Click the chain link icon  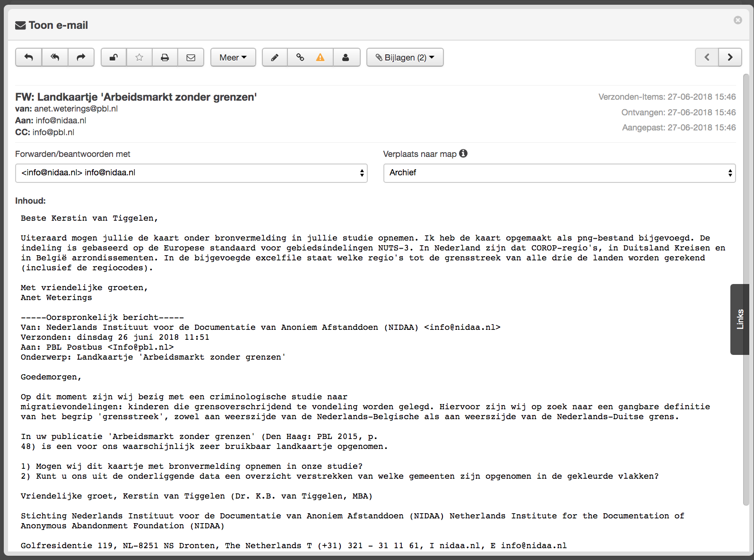pyautogui.click(x=300, y=57)
